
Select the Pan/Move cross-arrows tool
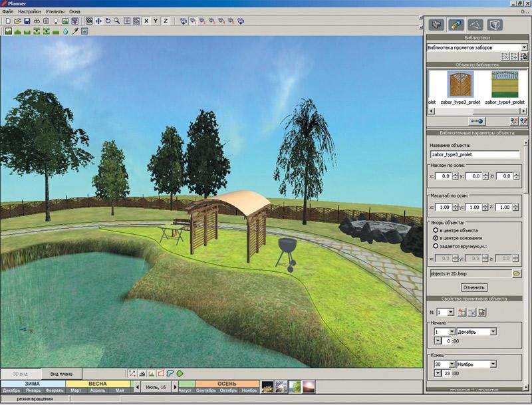[98, 21]
